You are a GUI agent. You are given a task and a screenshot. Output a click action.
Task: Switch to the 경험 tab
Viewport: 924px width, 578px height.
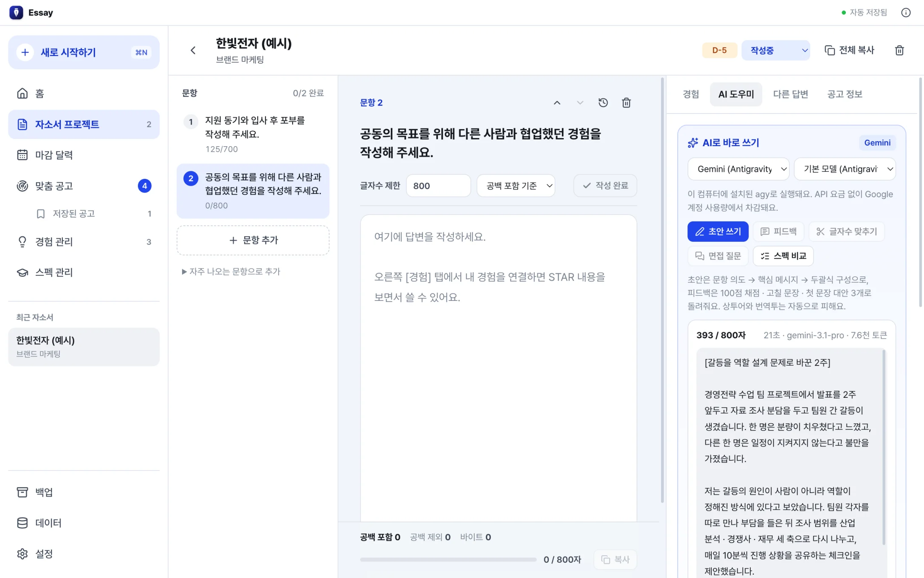[690, 94]
